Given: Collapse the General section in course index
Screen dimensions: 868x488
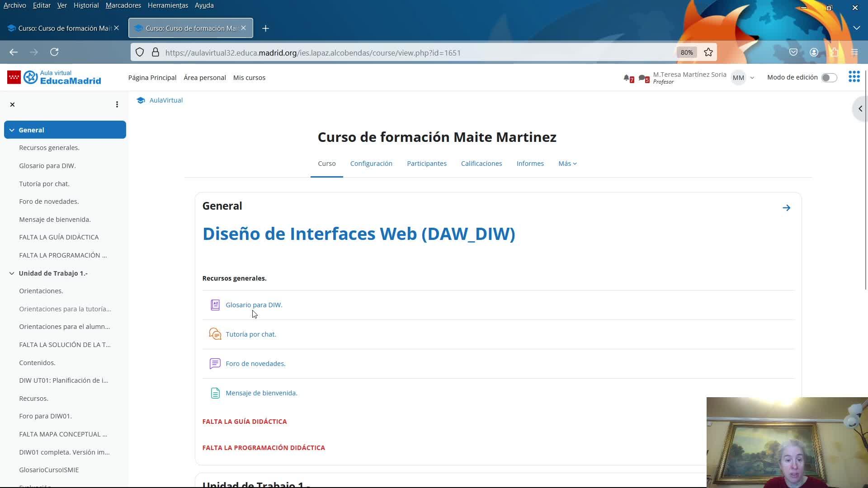Looking at the screenshot, I should [12, 130].
